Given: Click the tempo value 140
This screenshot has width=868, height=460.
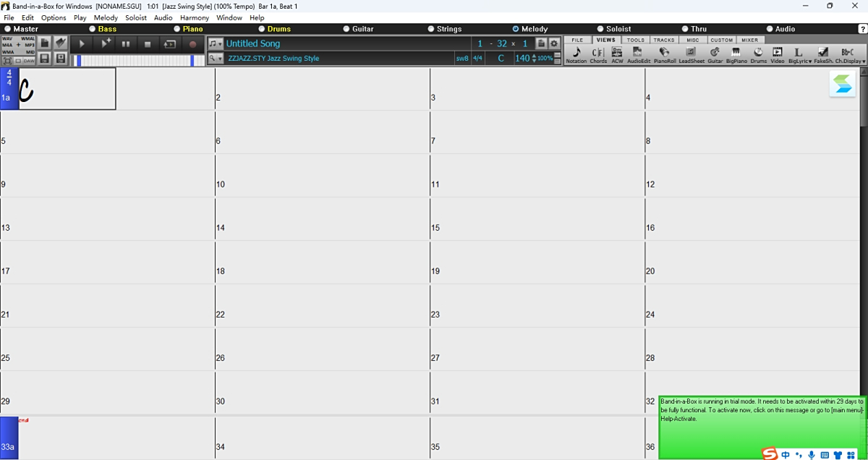Looking at the screenshot, I should [522, 59].
